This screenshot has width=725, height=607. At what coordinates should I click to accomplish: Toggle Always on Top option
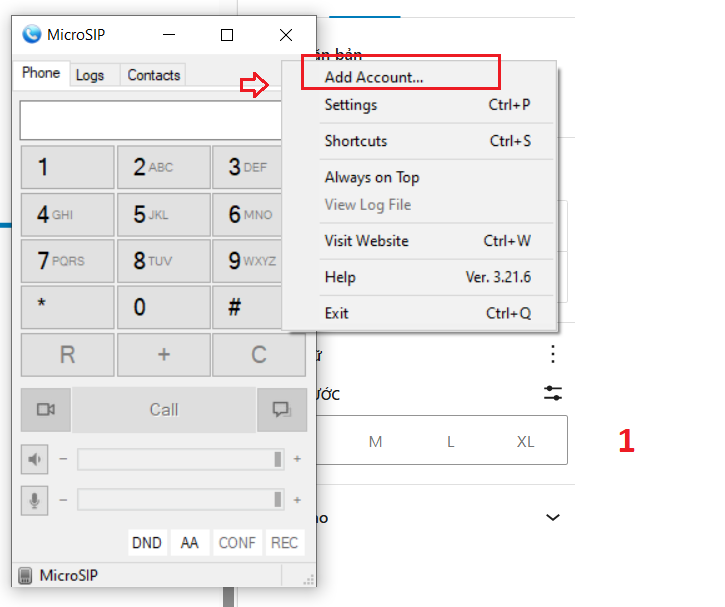419,178
